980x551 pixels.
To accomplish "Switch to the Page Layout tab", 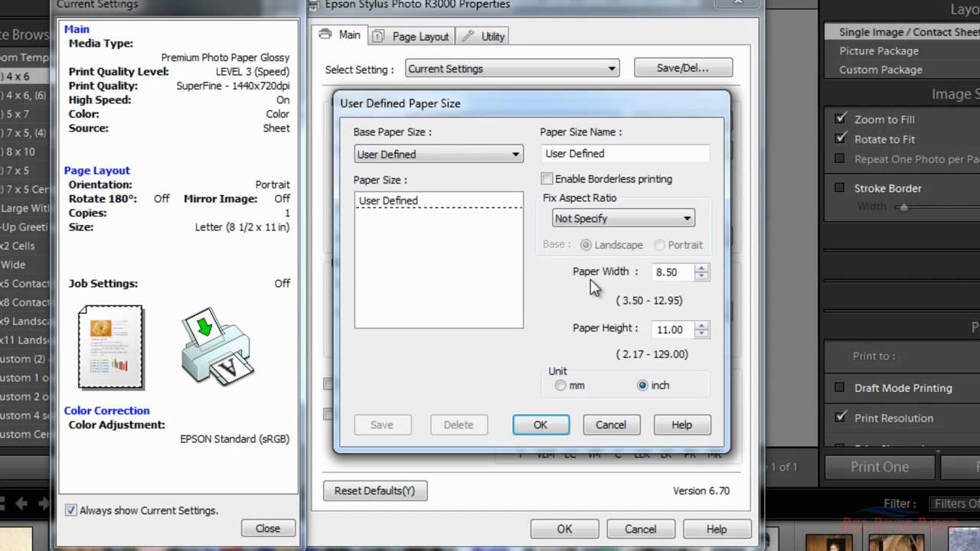I will (x=411, y=36).
